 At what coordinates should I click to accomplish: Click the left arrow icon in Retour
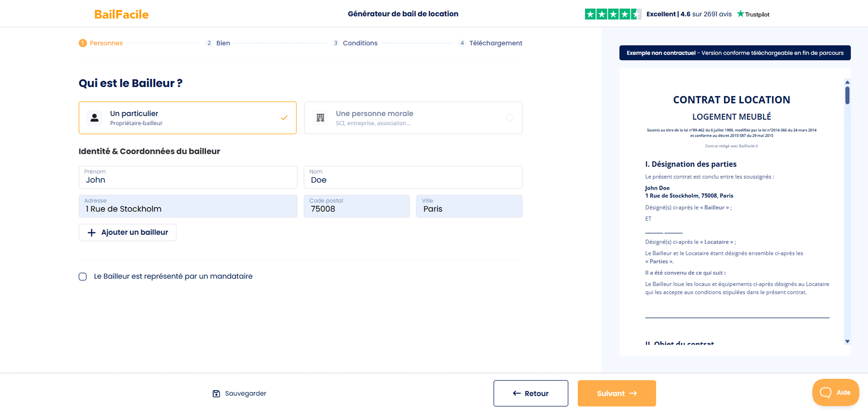pyautogui.click(x=517, y=394)
